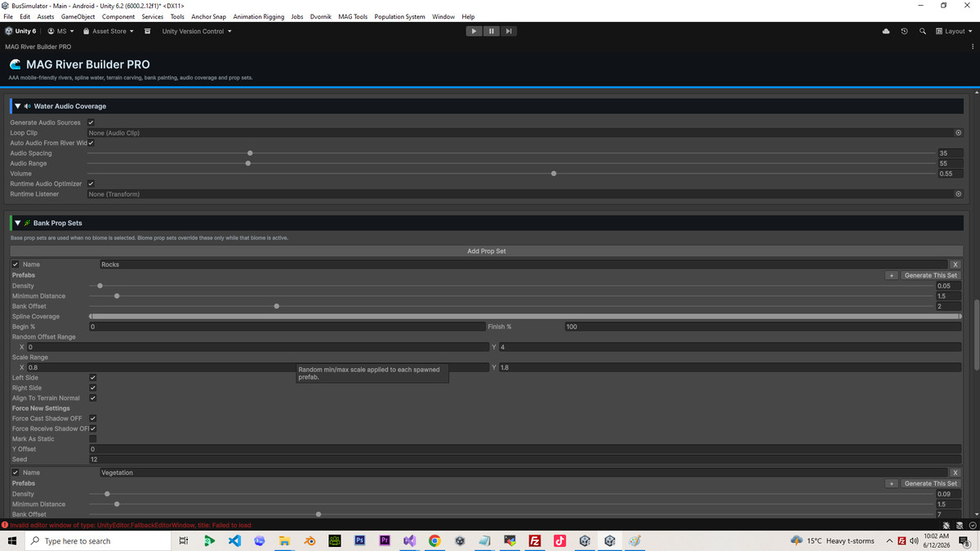Open Premiere Pro from the taskbar
The height and width of the screenshot is (551, 980).
pyautogui.click(x=385, y=541)
